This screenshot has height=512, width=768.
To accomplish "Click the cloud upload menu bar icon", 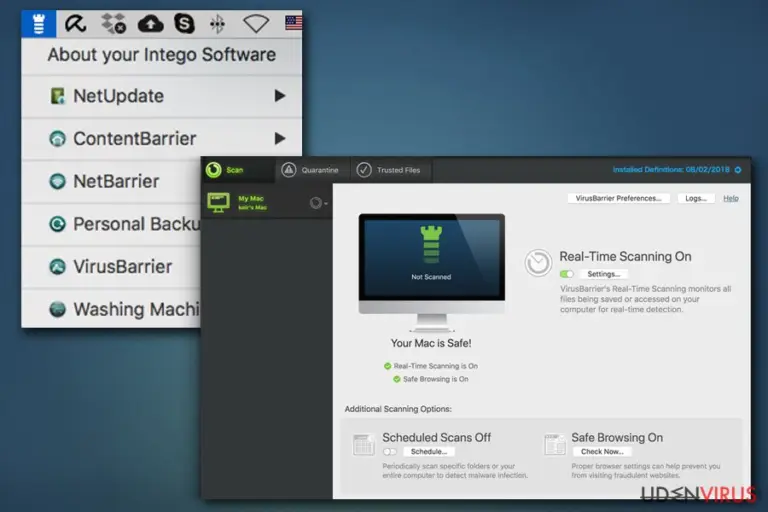I will (x=150, y=24).
